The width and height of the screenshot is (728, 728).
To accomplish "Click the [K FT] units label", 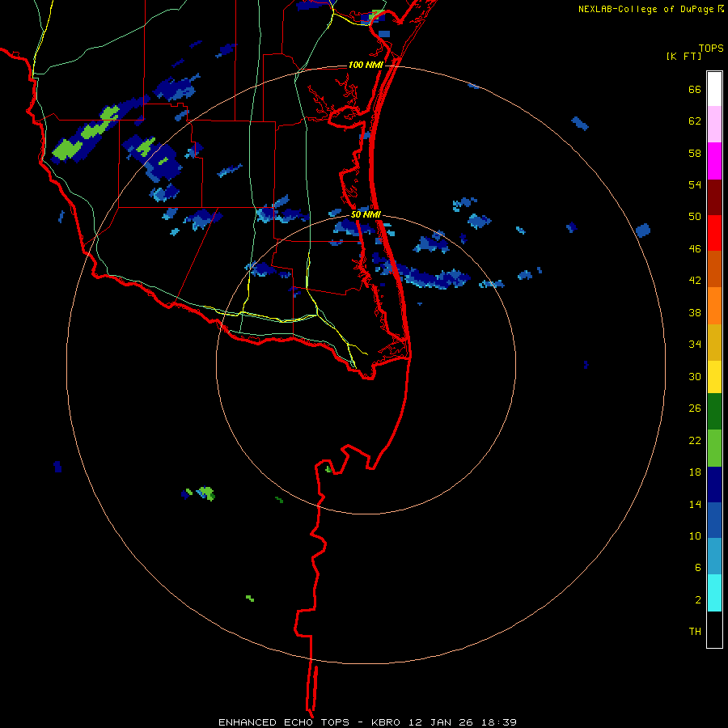I will pos(684,57).
